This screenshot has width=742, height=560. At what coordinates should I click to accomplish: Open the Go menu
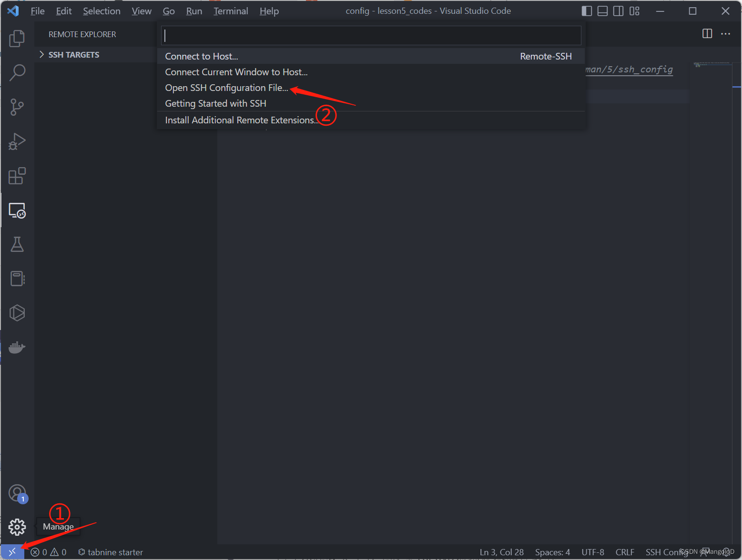169,11
